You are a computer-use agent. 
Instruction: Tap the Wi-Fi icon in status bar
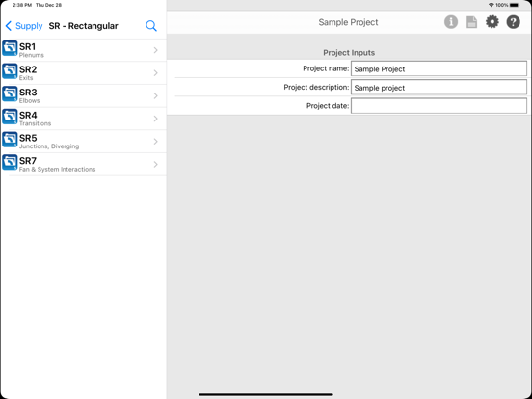492,5
